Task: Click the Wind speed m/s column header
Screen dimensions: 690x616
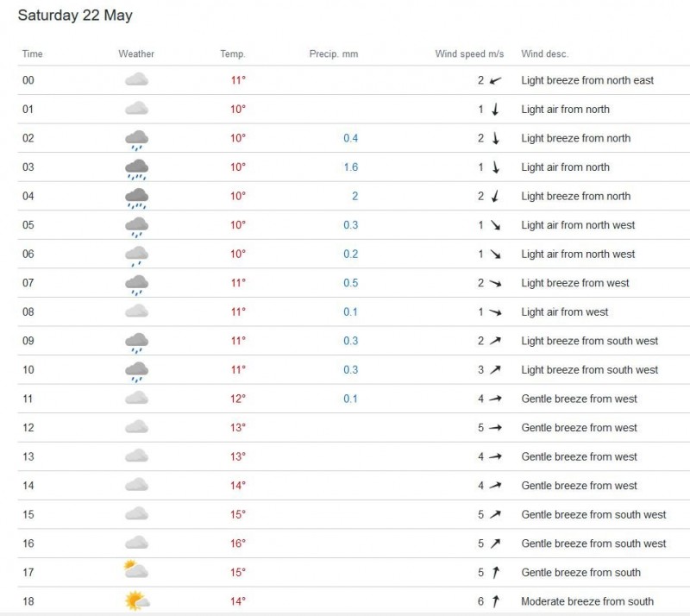Action: tap(469, 53)
